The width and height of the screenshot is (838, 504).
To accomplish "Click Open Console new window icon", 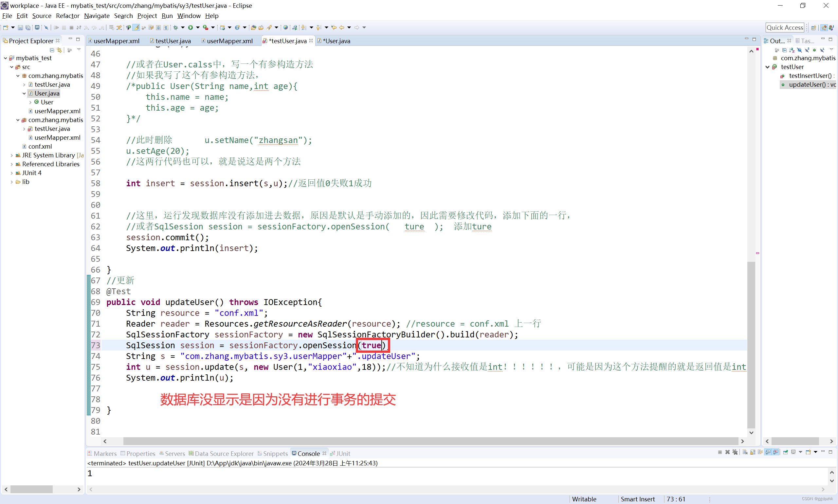I will tap(808, 452).
